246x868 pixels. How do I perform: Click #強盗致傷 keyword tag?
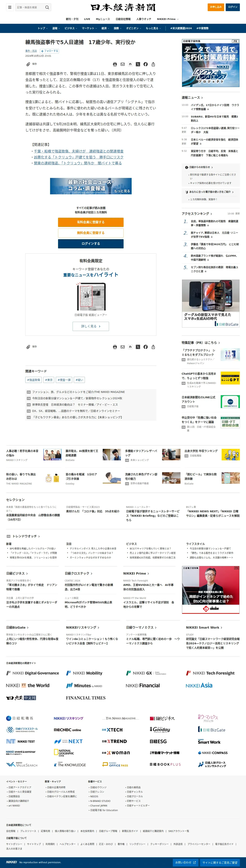click(34, 380)
